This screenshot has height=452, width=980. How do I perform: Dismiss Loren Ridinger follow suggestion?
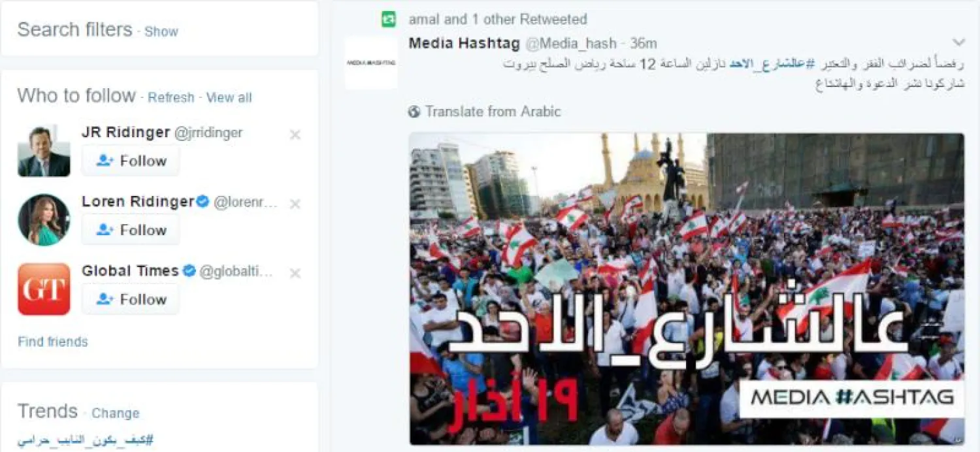coord(295,204)
